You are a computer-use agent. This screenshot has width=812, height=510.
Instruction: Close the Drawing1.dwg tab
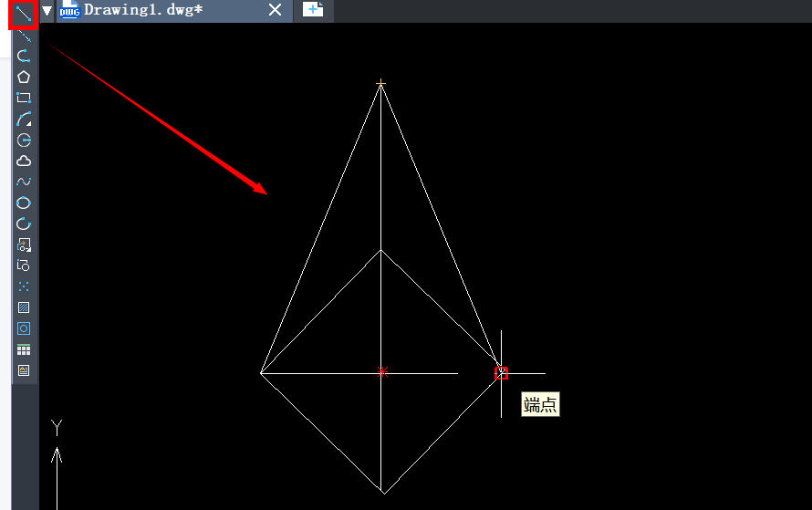pos(275,10)
